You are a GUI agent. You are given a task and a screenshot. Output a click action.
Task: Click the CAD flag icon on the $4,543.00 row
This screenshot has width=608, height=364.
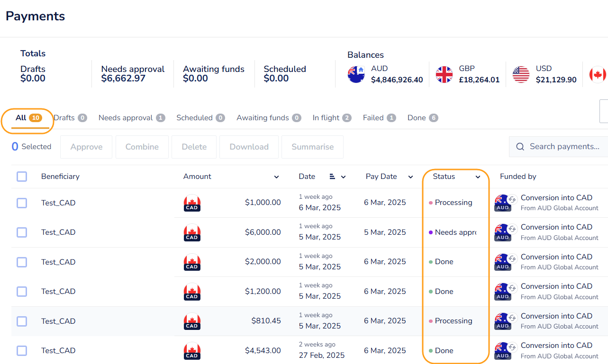point(192,351)
